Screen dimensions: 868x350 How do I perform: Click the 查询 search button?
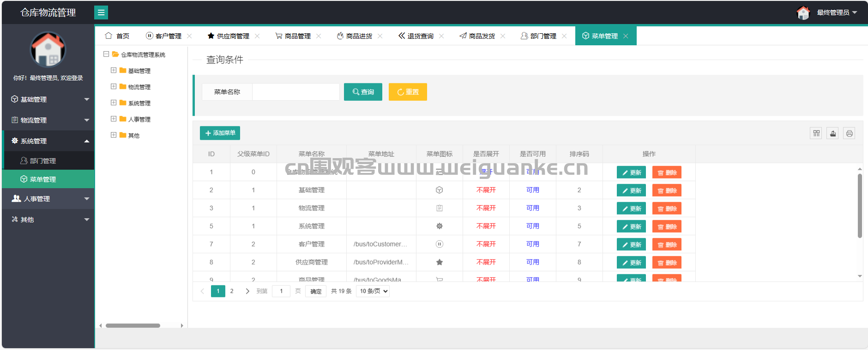(363, 92)
